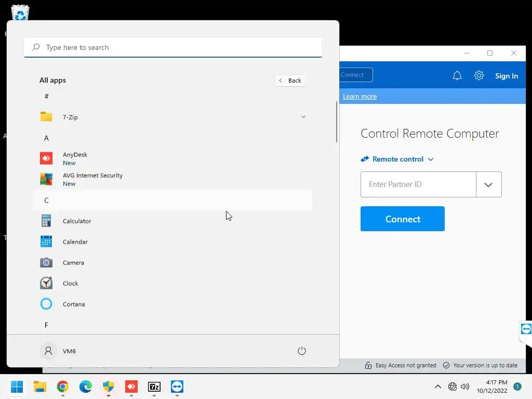Screen dimensions: 532x399
Task: Open the Remote control mode dropdown
Action: coord(397,159)
